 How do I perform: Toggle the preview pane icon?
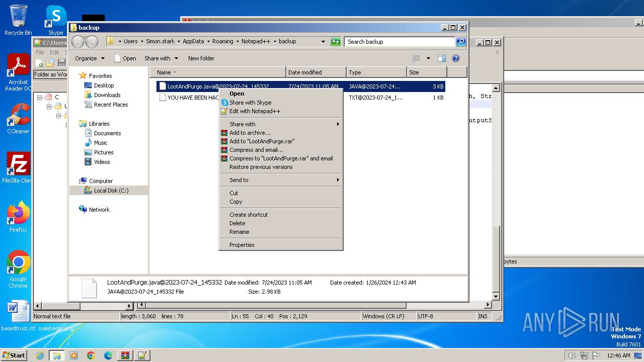tap(442, 58)
